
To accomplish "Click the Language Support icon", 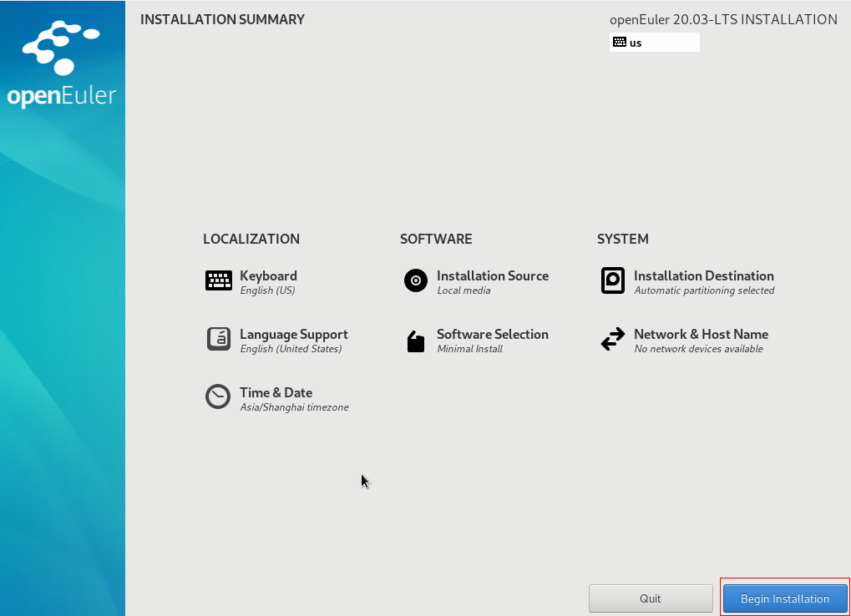I will (219, 339).
